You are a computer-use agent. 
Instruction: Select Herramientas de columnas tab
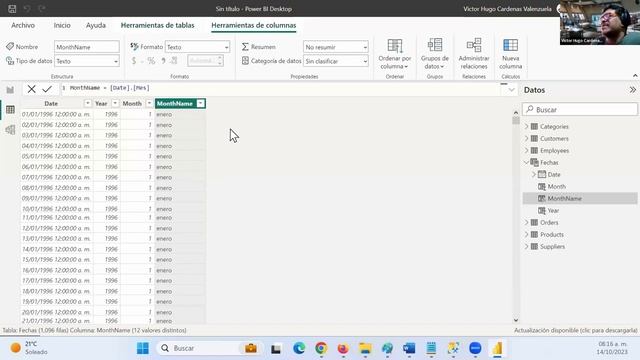tap(253, 25)
